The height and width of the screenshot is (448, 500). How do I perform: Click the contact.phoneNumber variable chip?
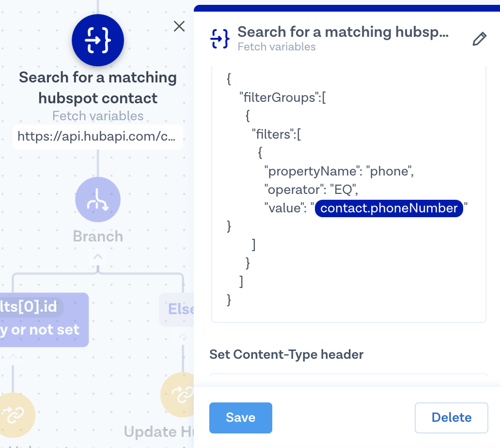[x=389, y=208]
